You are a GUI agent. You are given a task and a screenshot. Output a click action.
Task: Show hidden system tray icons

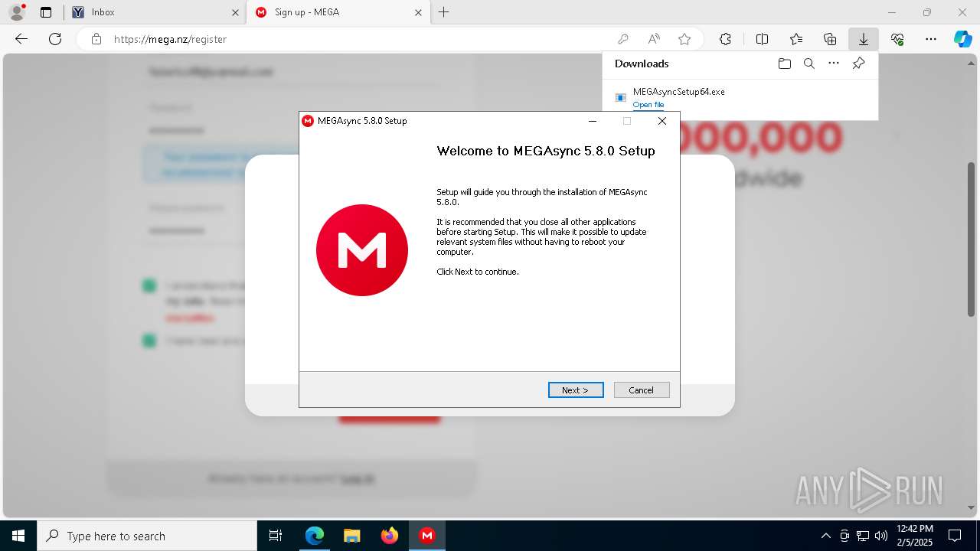coord(825,536)
